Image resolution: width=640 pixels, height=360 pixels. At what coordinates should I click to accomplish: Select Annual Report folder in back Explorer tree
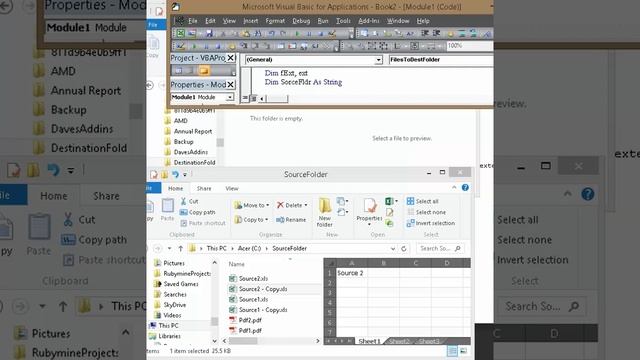pos(193,131)
